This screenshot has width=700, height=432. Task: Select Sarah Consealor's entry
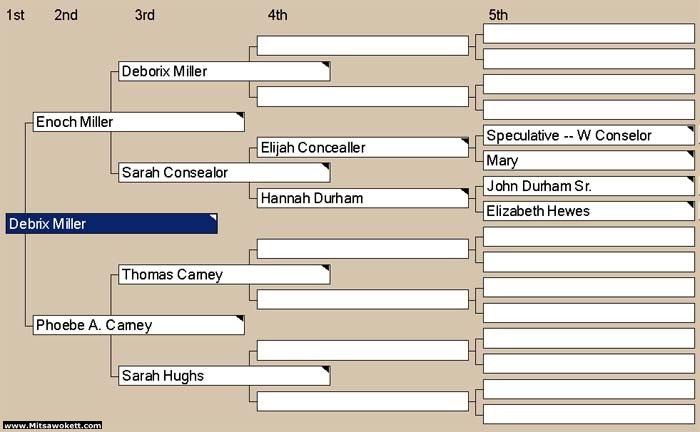224,173
